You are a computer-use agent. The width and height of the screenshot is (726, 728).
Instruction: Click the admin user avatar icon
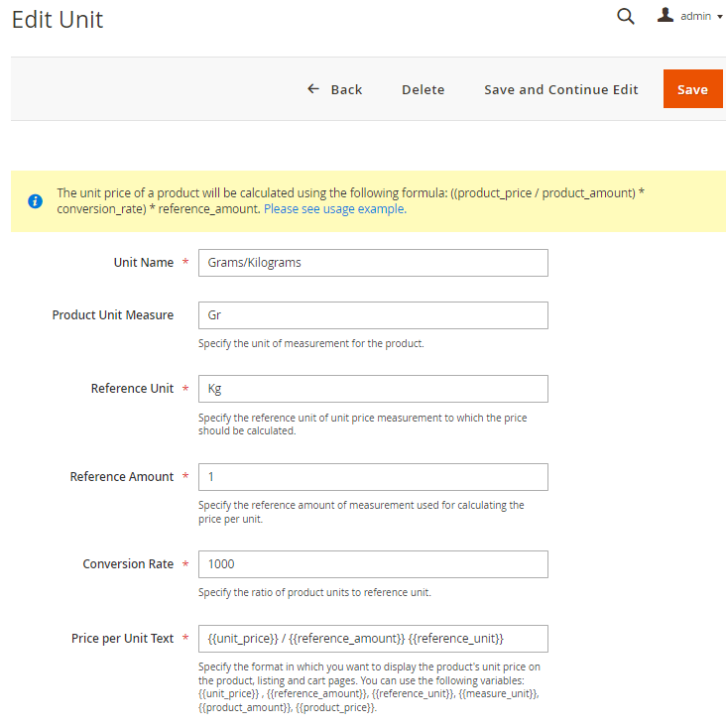[x=665, y=15]
